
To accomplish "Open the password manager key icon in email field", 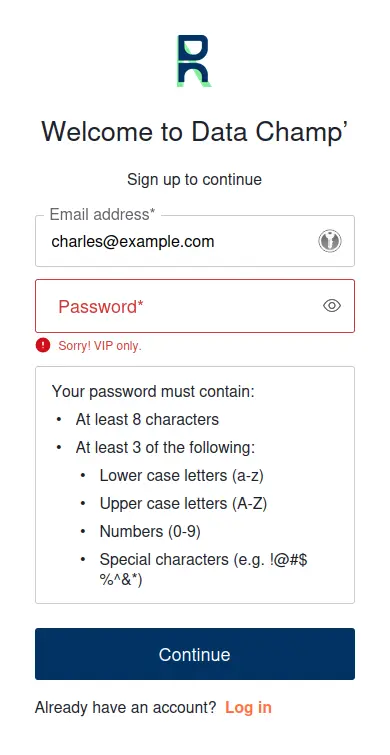I will click(330, 241).
